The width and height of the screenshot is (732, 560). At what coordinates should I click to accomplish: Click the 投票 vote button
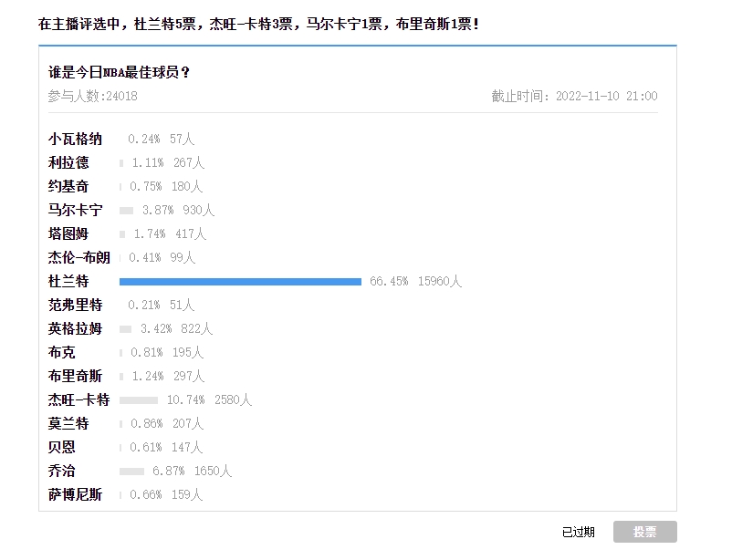coord(644,532)
